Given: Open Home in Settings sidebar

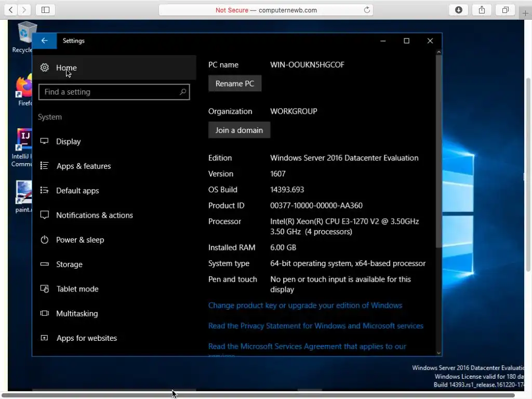Looking at the screenshot, I should tap(114, 68).
